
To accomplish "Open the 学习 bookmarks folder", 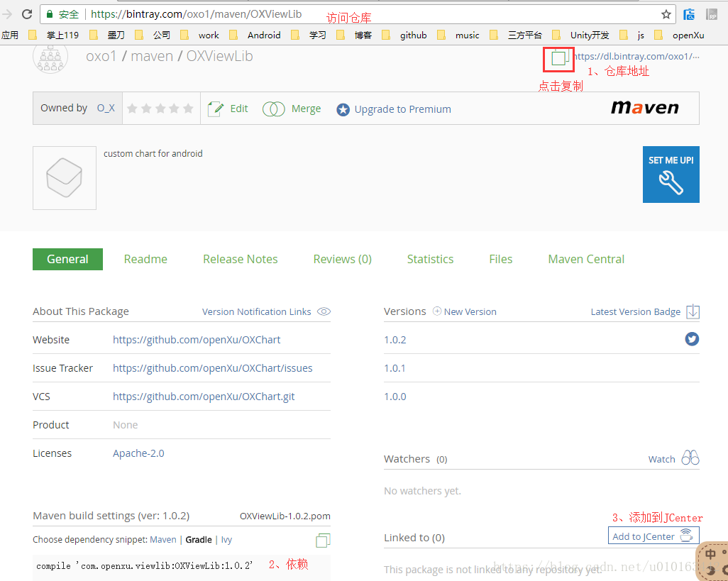I will [309, 35].
